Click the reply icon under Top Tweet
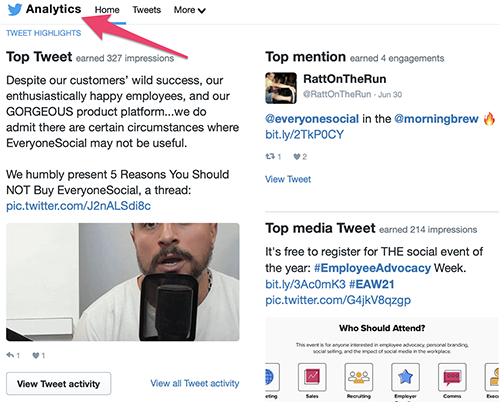The image size is (500, 402). click(x=10, y=355)
